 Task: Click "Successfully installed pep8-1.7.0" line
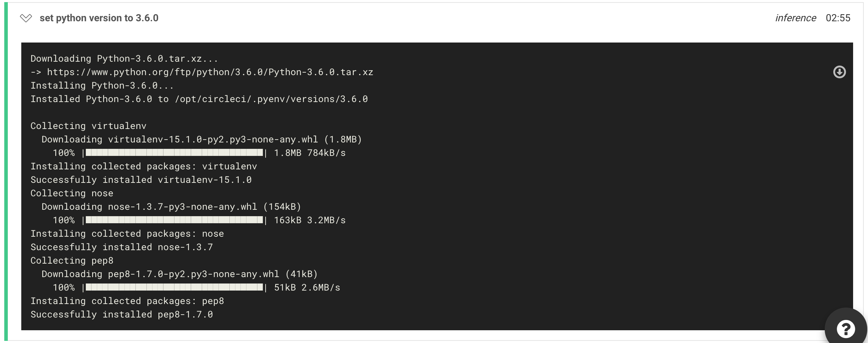point(122,315)
